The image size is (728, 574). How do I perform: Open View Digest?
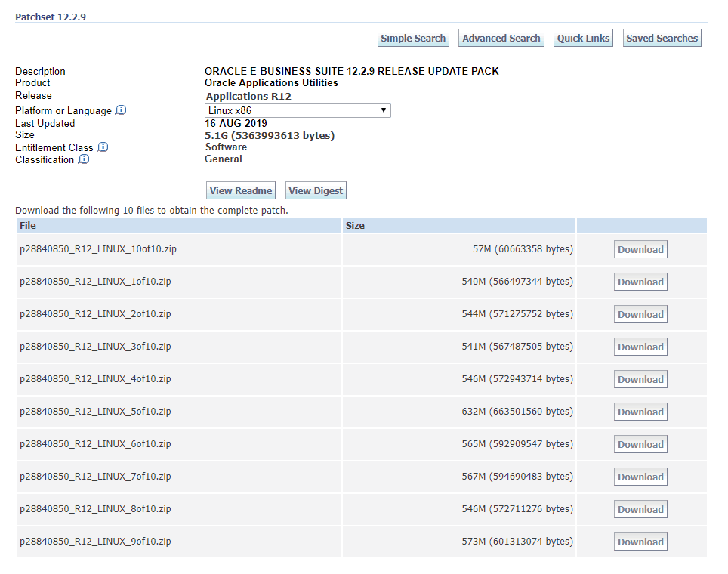tap(316, 190)
